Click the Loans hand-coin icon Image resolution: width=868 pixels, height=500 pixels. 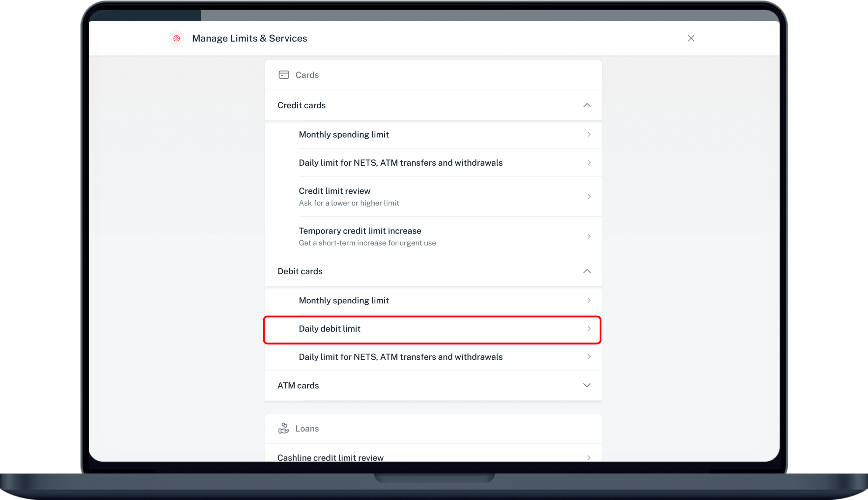(x=283, y=428)
